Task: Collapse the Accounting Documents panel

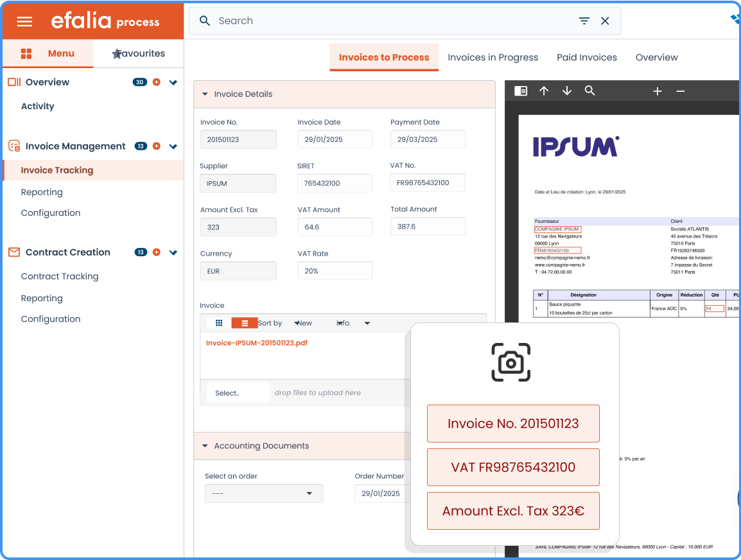Action: [x=205, y=446]
